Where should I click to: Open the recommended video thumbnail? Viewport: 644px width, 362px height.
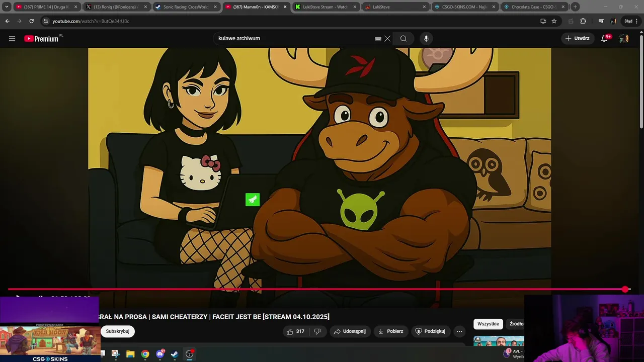[499, 341]
